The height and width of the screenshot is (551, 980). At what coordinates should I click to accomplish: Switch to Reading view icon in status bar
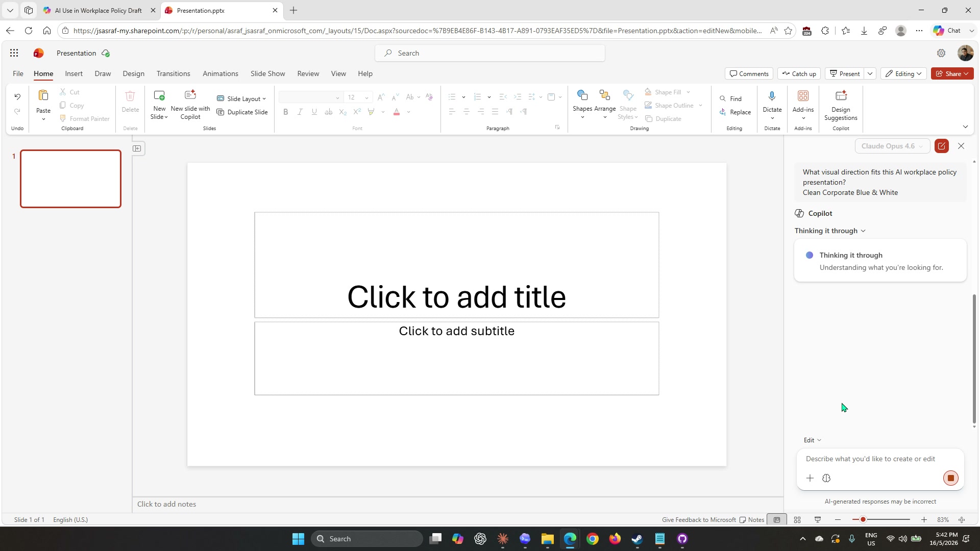pos(818,520)
